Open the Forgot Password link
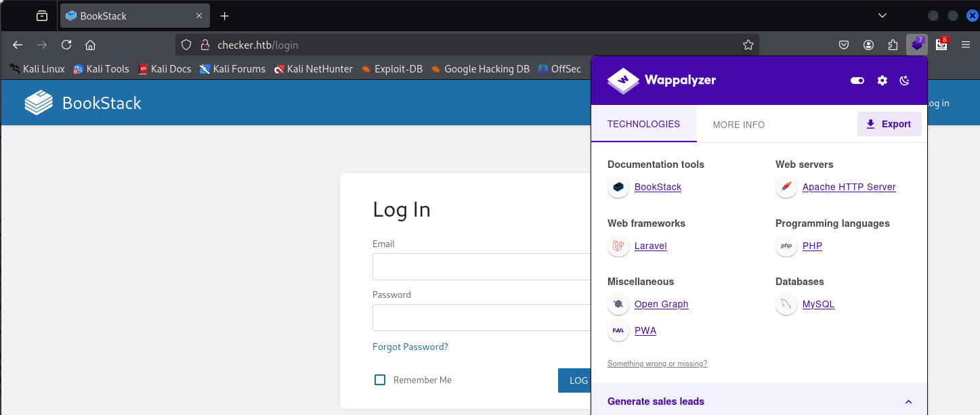The image size is (980, 415). click(410, 347)
